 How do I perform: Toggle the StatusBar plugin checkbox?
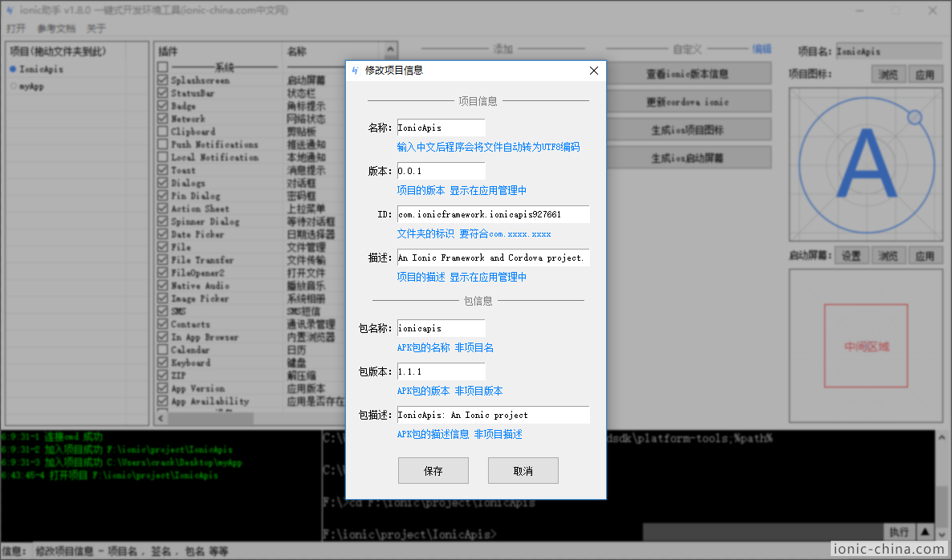163,93
